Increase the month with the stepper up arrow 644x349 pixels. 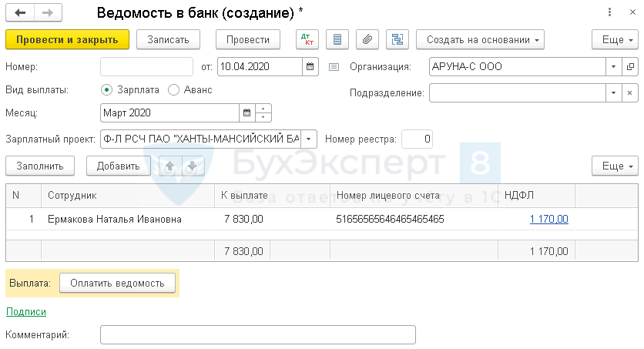pos(263,109)
